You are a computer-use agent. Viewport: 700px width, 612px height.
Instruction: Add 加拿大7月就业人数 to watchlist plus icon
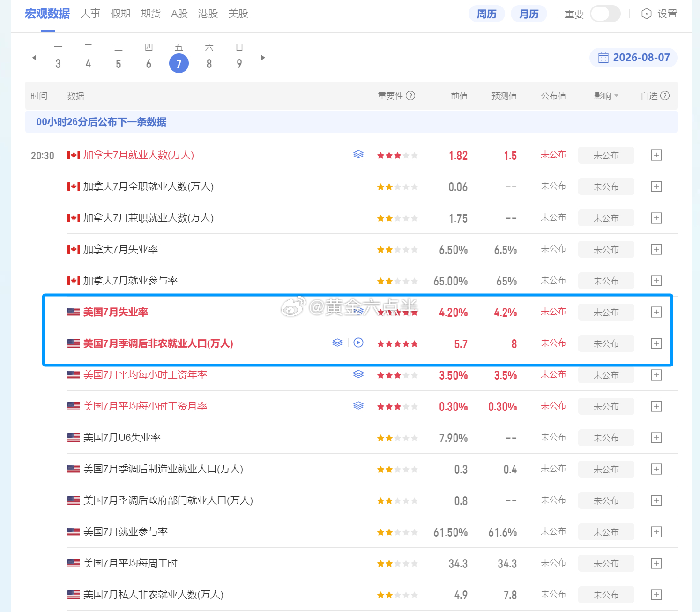pyautogui.click(x=656, y=155)
